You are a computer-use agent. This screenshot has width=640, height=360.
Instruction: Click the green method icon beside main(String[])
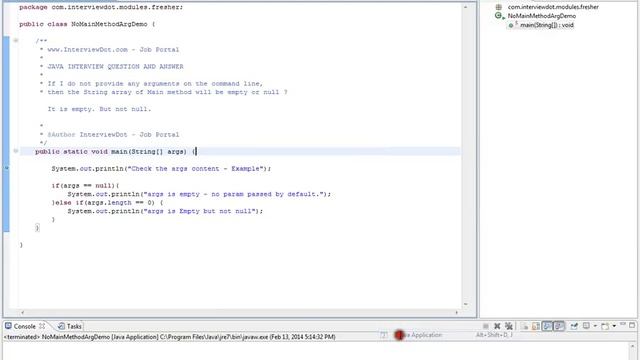pos(511,25)
